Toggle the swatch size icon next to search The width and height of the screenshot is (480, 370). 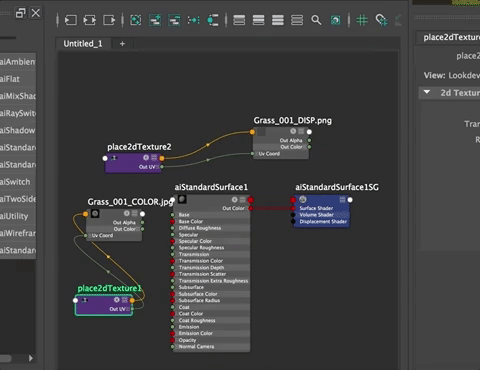335,20
